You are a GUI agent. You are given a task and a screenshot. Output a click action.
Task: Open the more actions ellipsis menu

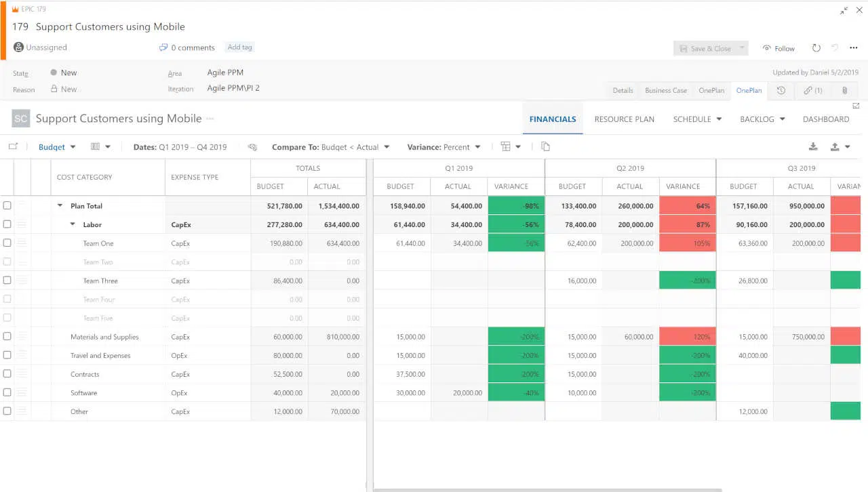853,48
